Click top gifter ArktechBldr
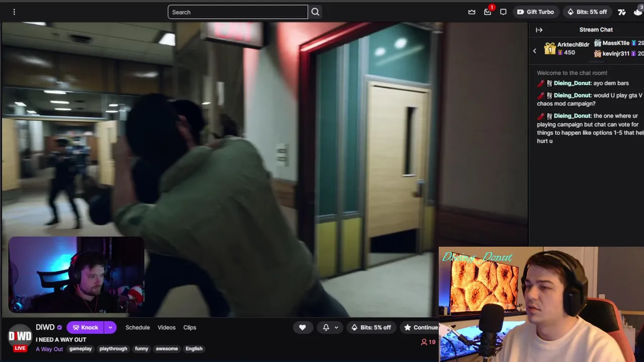The image size is (644, 362). [573, 44]
